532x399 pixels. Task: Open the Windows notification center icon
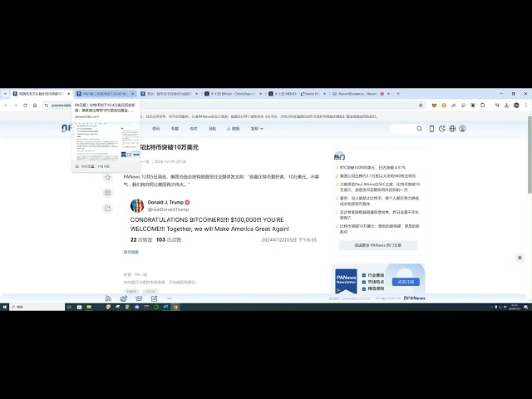(525, 307)
